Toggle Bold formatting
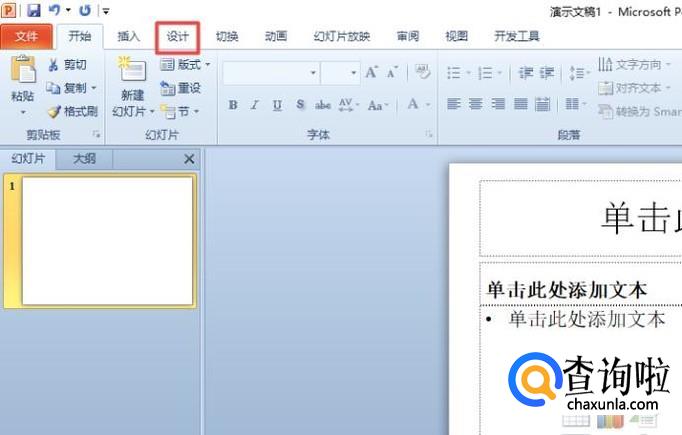This screenshot has width=682, height=435. coord(233,105)
